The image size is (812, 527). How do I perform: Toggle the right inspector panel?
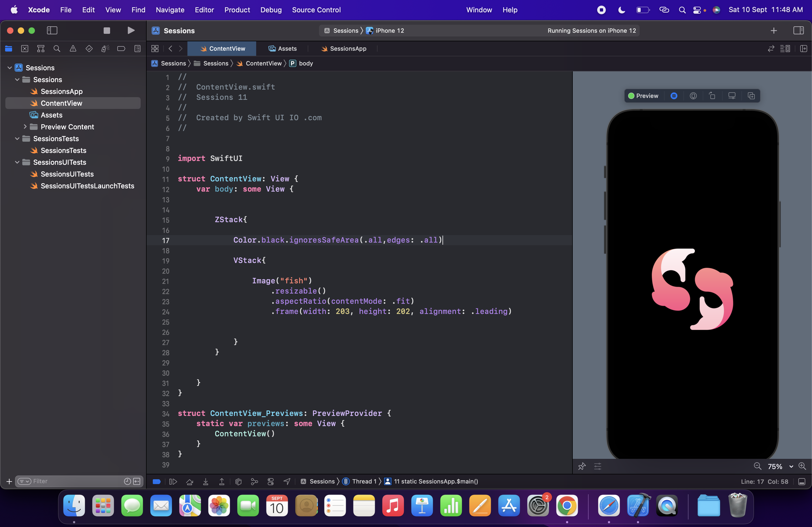tap(798, 31)
